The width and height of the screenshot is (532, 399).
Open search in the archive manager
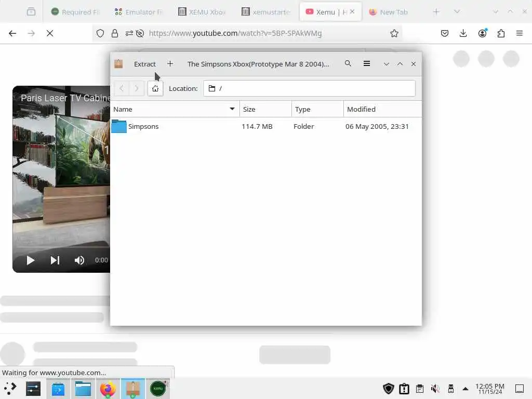point(348,63)
